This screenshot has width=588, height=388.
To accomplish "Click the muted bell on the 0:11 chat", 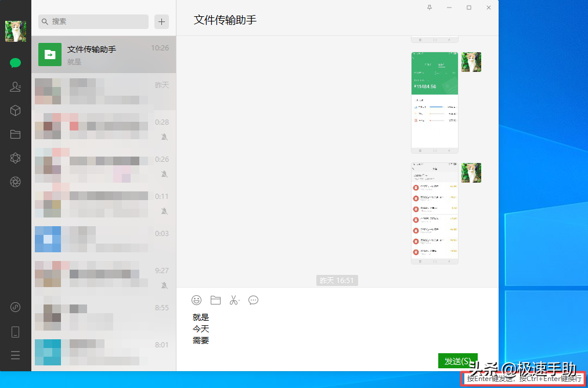I will point(164,211).
